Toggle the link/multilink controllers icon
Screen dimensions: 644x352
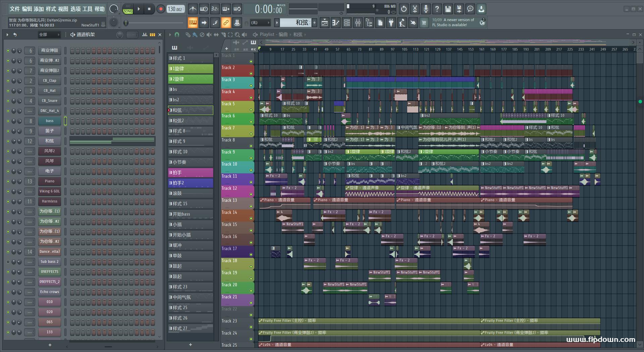coord(226,23)
